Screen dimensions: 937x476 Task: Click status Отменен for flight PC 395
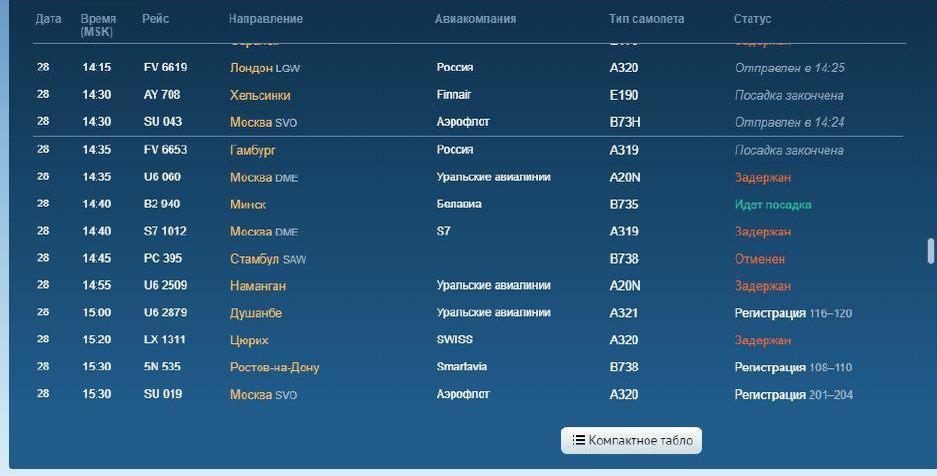[x=760, y=259]
